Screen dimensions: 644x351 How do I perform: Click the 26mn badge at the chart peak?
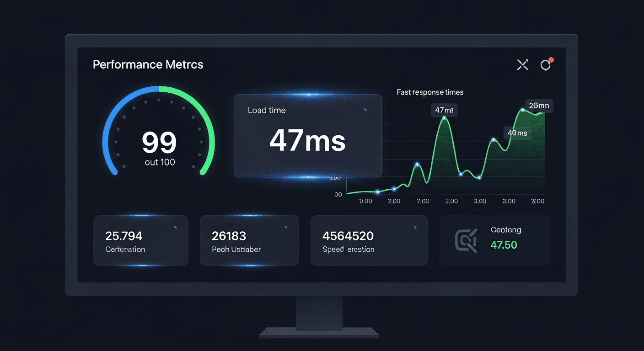click(539, 106)
